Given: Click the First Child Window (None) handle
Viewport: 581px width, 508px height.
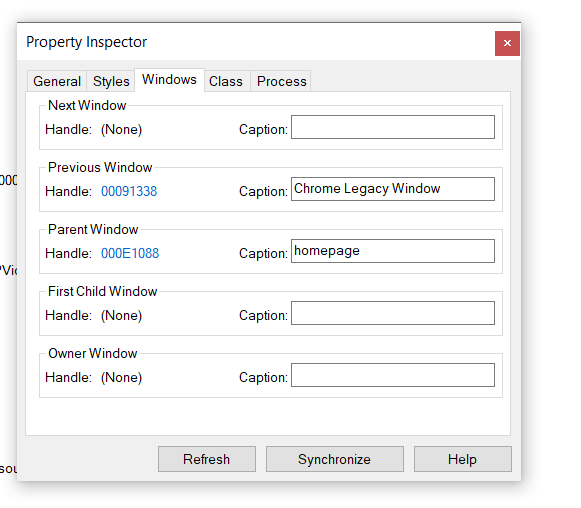Looking at the screenshot, I should [x=122, y=315].
